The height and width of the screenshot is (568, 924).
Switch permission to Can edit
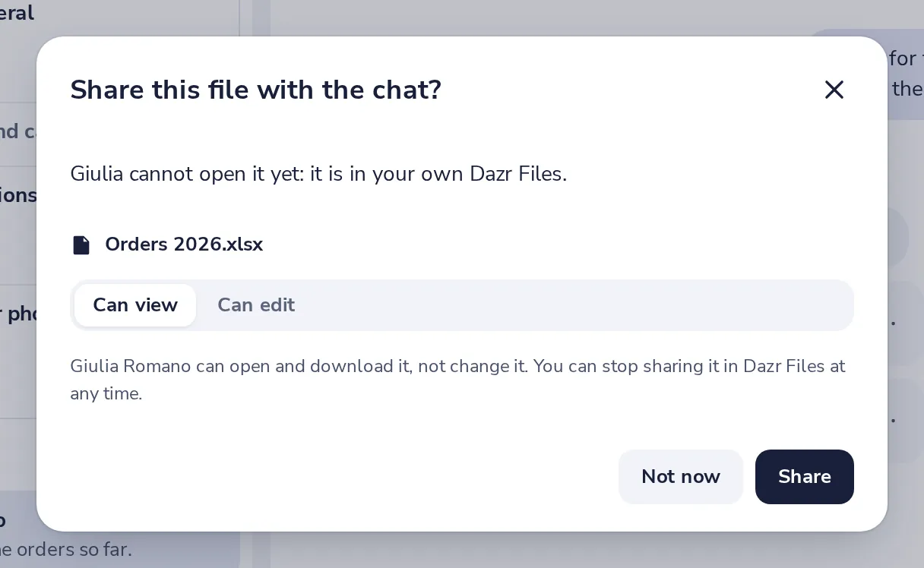click(x=256, y=305)
